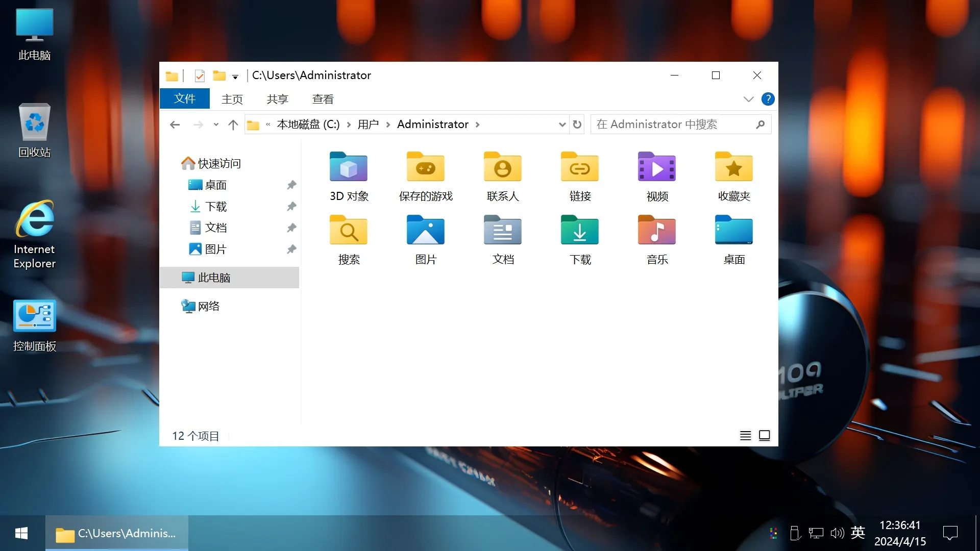Click the 网络 sidebar item

coord(209,306)
